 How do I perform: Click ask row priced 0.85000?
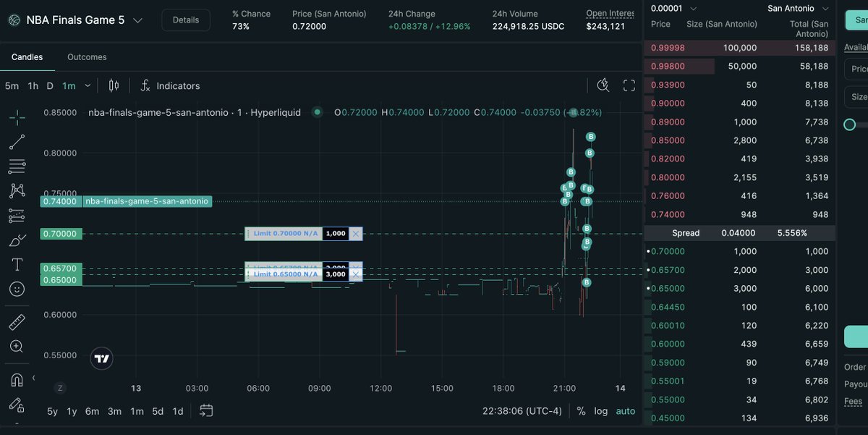[739, 140]
